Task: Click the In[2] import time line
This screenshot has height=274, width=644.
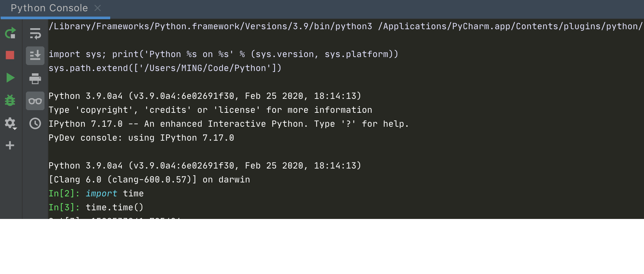Action: (96, 193)
